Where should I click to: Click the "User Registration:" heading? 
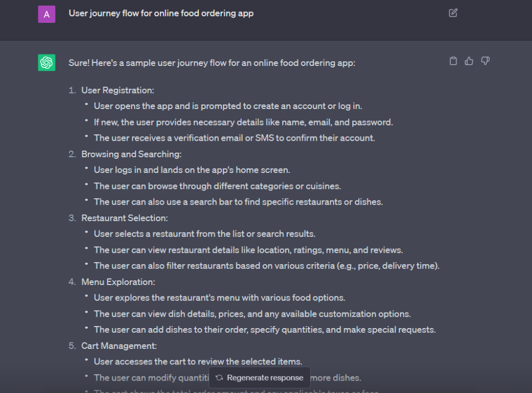[117, 90]
